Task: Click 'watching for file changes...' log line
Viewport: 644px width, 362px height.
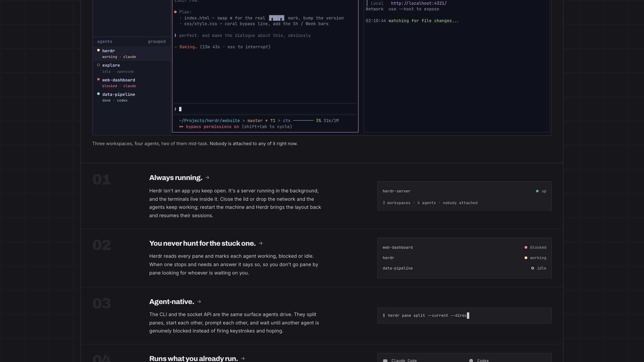Action: 424,21
